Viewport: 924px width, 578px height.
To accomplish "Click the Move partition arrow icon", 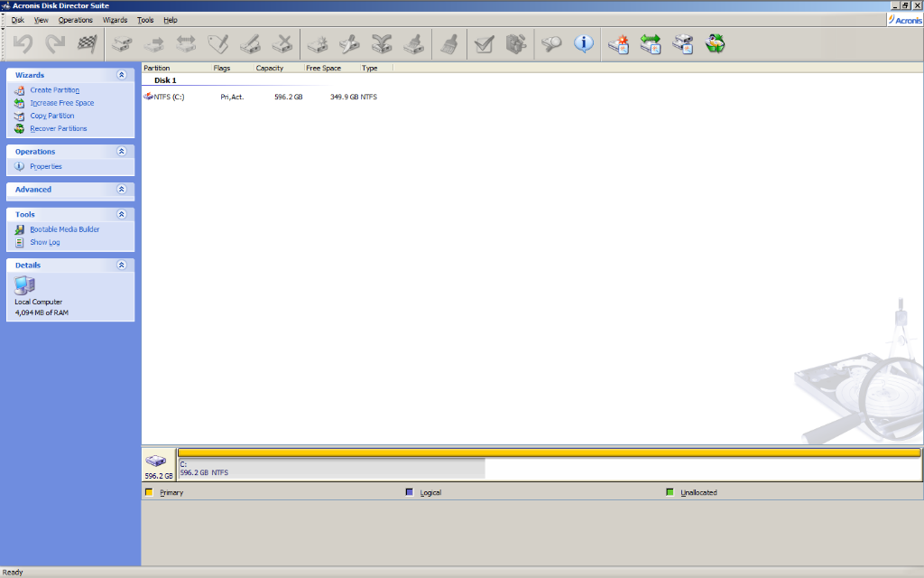I will [154, 44].
